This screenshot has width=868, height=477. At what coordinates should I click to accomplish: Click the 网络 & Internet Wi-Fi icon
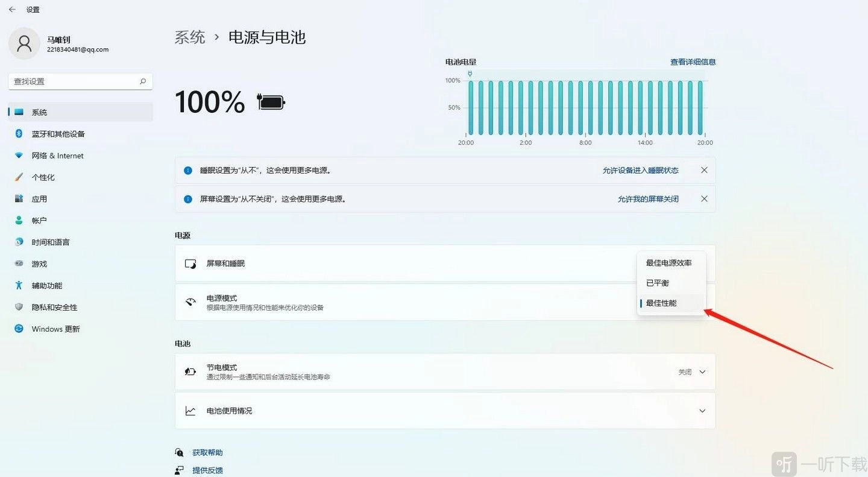tap(19, 156)
